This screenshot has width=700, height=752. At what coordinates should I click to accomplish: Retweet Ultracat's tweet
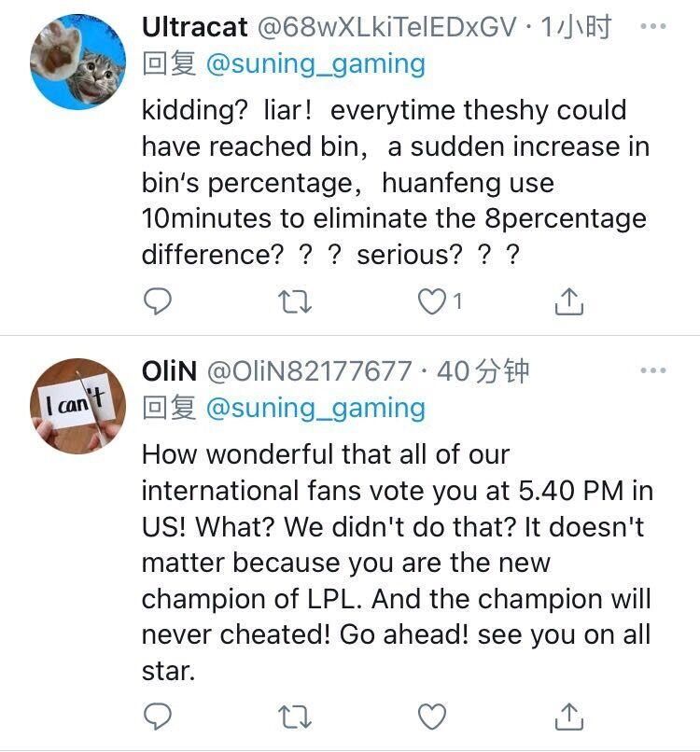pyautogui.click(x=295, y=302)
